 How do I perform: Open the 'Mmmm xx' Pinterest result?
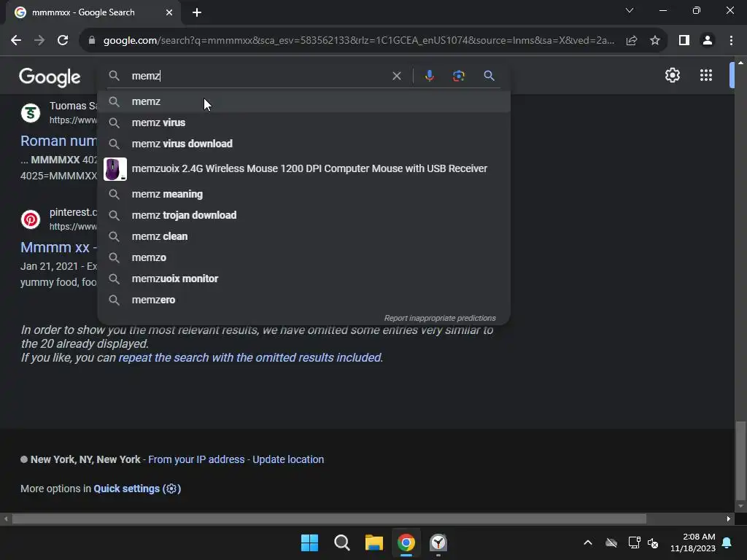tap(58, 247)
